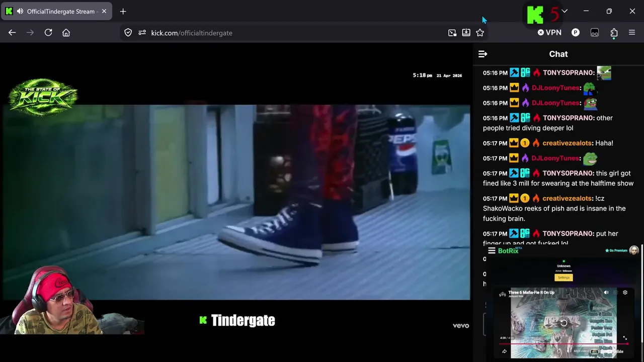The width and height of the screenshot is (644, 362).
Task: Open the extensions puzzle icon
Action: (x=614, y=33)
